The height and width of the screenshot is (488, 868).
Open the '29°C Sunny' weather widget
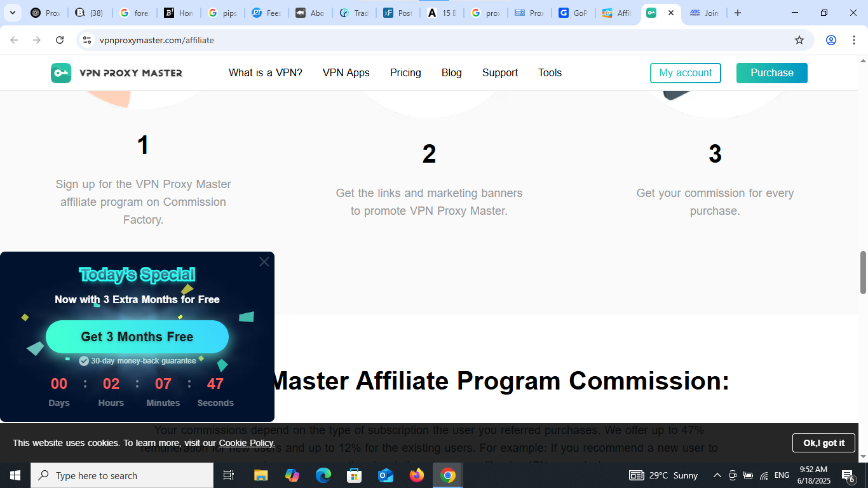point(663,475)
